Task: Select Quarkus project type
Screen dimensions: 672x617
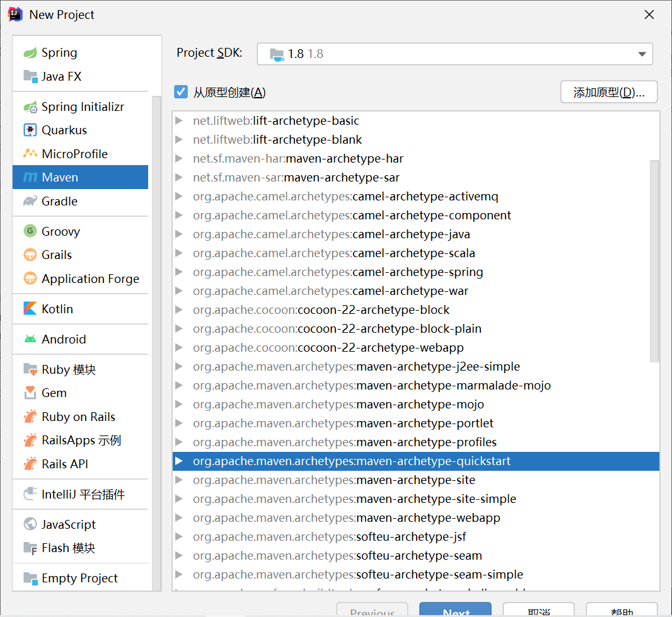Action: click(x=80, y=130)
